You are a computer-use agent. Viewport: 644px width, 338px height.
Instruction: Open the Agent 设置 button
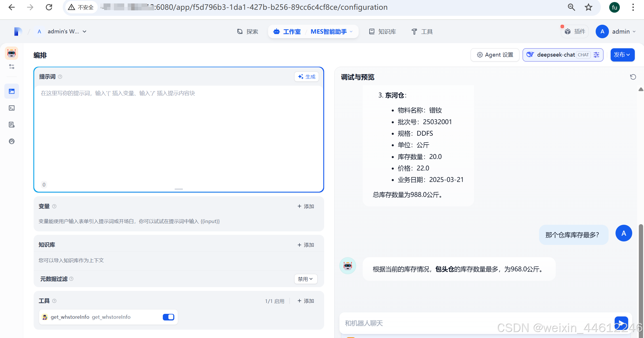coord(495,55)
